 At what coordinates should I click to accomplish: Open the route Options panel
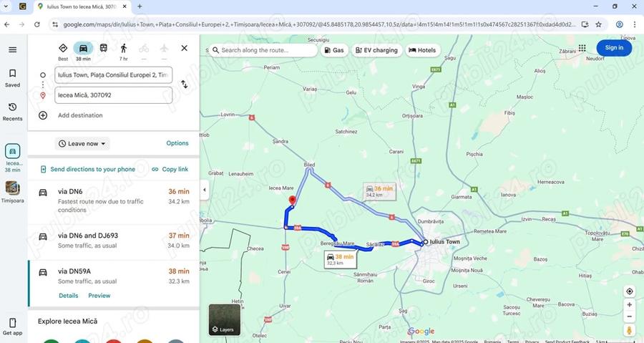click(x=177, y=143)
